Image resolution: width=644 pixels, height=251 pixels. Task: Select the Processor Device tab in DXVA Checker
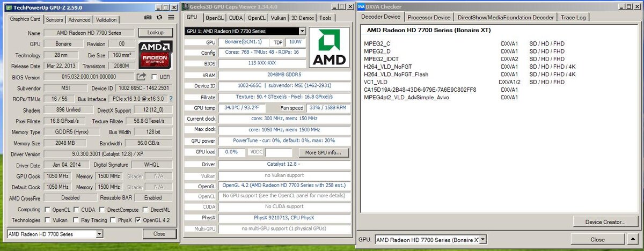428,17
